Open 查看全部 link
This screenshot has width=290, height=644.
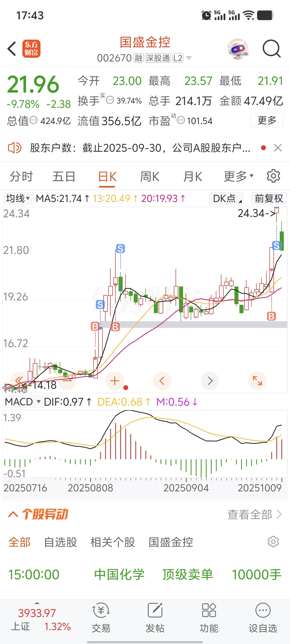pyautogui.click(x=255, y=515)
